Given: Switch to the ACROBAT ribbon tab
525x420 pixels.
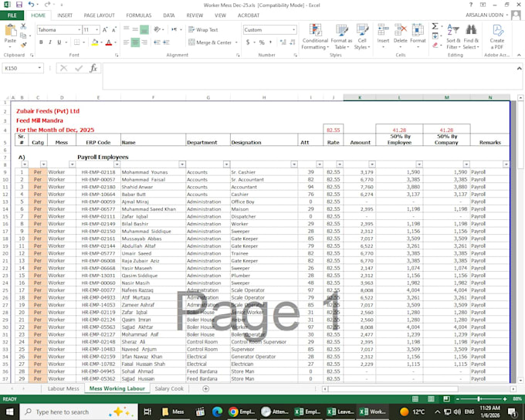Looking at the screenshot, I should point(249,15).
